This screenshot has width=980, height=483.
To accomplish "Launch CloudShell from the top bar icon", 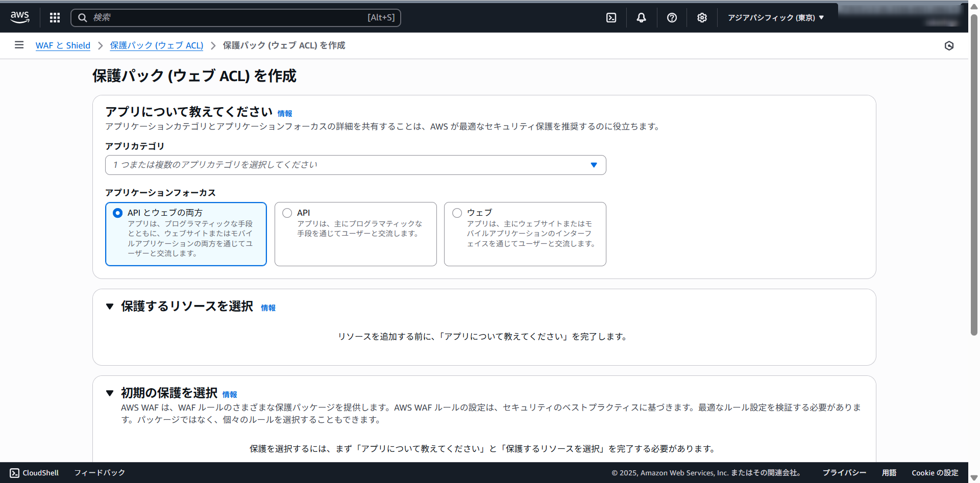I will (611, 18).
